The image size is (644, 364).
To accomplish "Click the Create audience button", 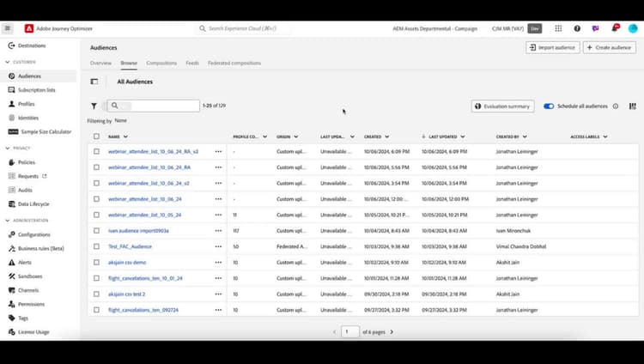I will [x=609, y=48].
